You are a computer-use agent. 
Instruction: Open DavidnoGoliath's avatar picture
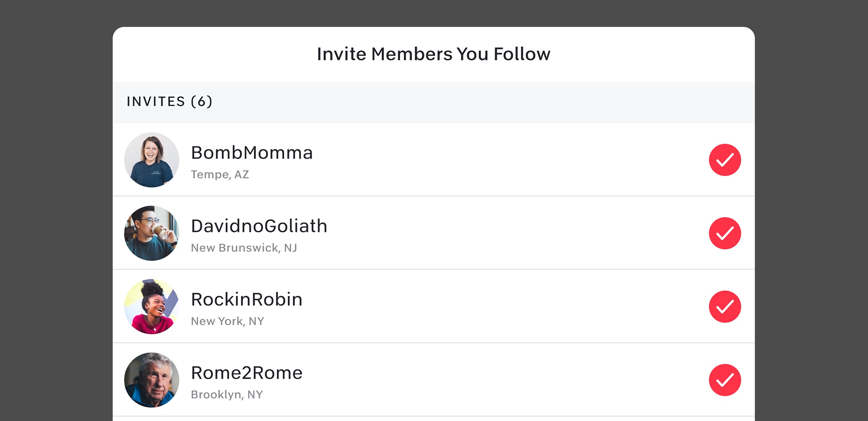point(152,233)
